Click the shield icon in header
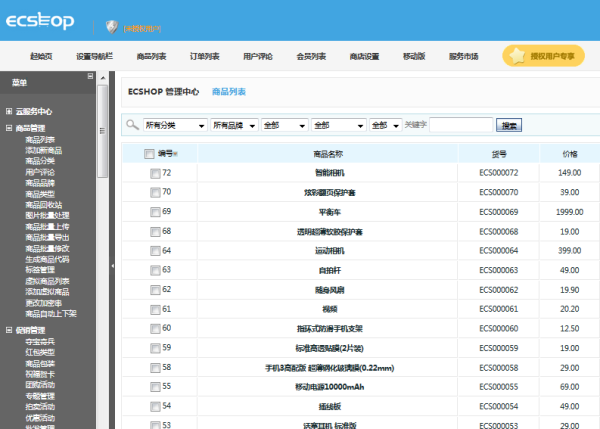The height and width of the screenshot is (429, 600). click(x=110, y=25)
